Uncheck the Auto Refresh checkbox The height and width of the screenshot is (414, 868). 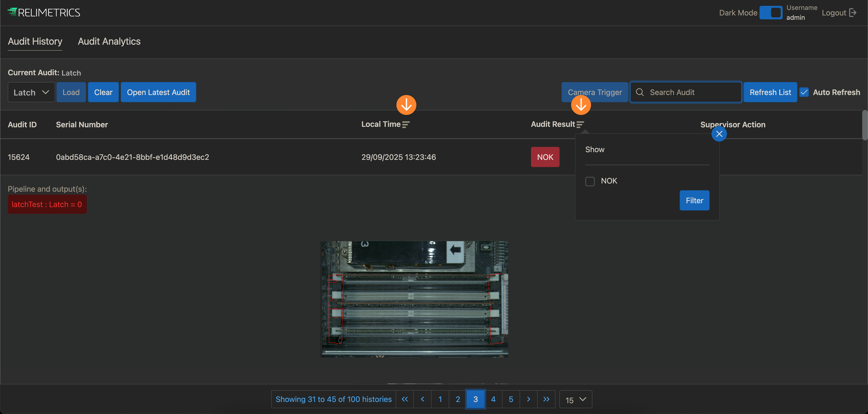pos(804,92)
